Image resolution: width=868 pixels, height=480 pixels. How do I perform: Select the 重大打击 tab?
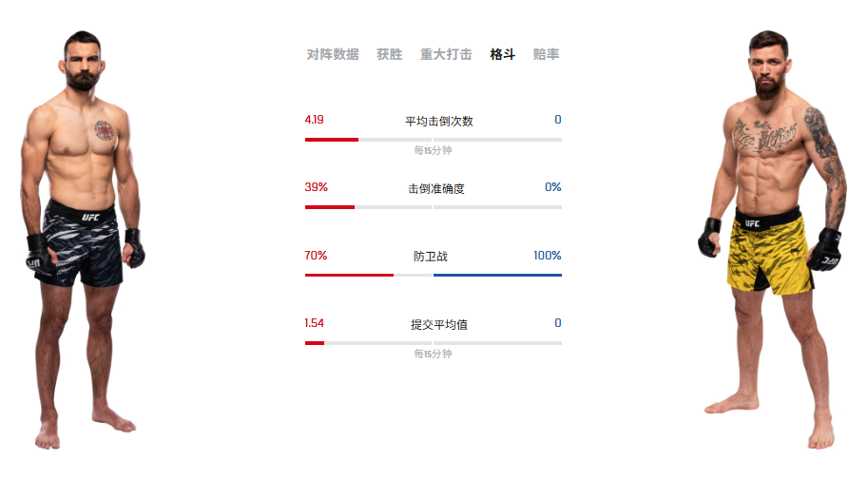point(446,54)
